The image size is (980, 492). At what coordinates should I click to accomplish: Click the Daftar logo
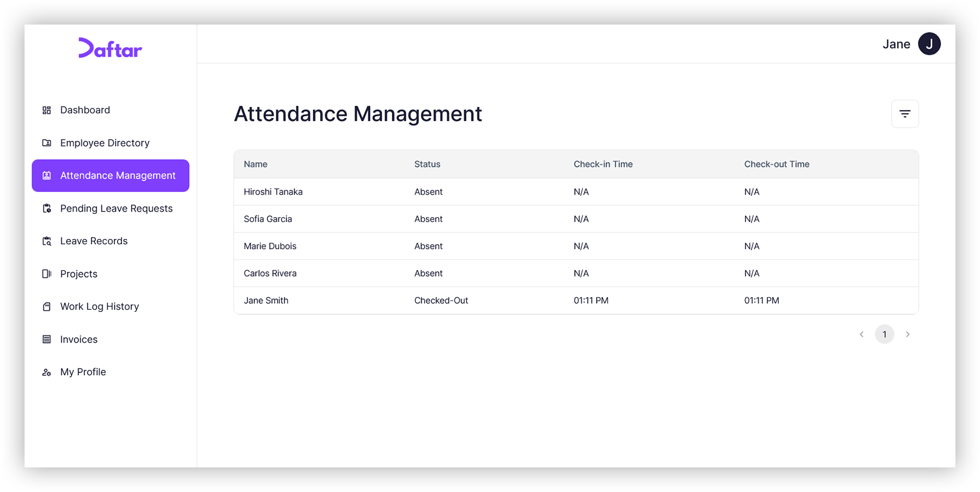pyautogui.click(x=110, y=49)
